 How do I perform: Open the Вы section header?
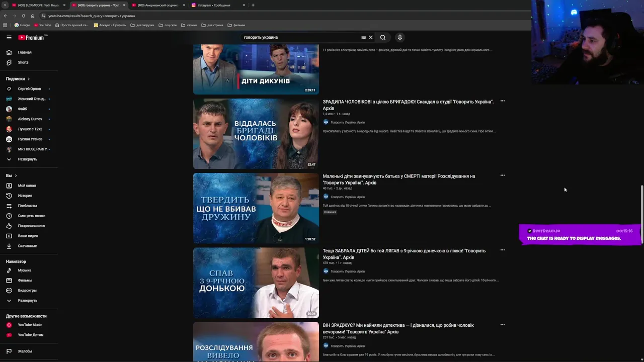coord(11,175)
